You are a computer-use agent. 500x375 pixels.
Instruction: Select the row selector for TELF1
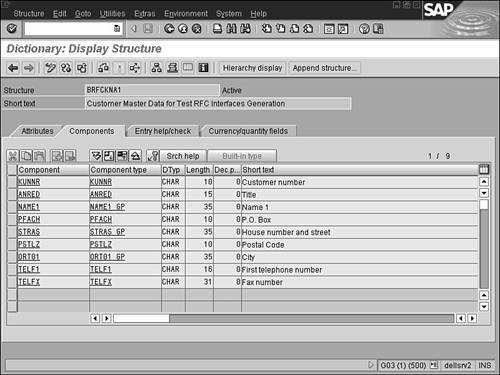(x=12, y=269)
